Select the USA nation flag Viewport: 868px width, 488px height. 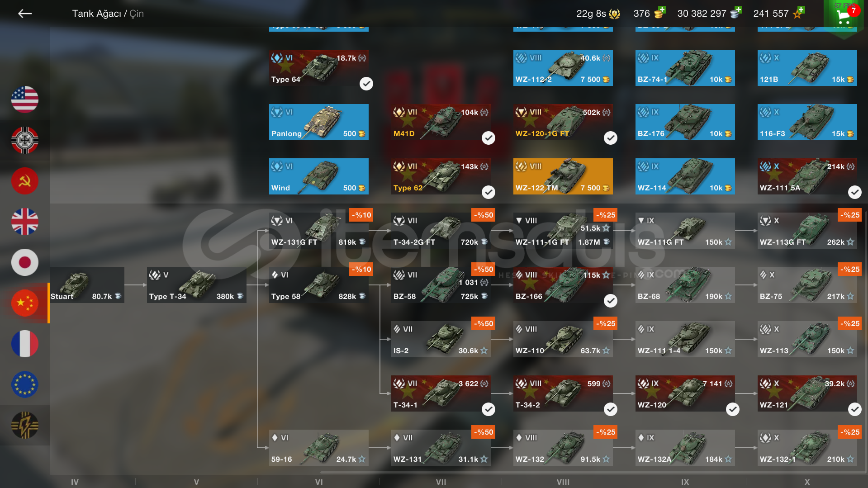coord(25,99)
